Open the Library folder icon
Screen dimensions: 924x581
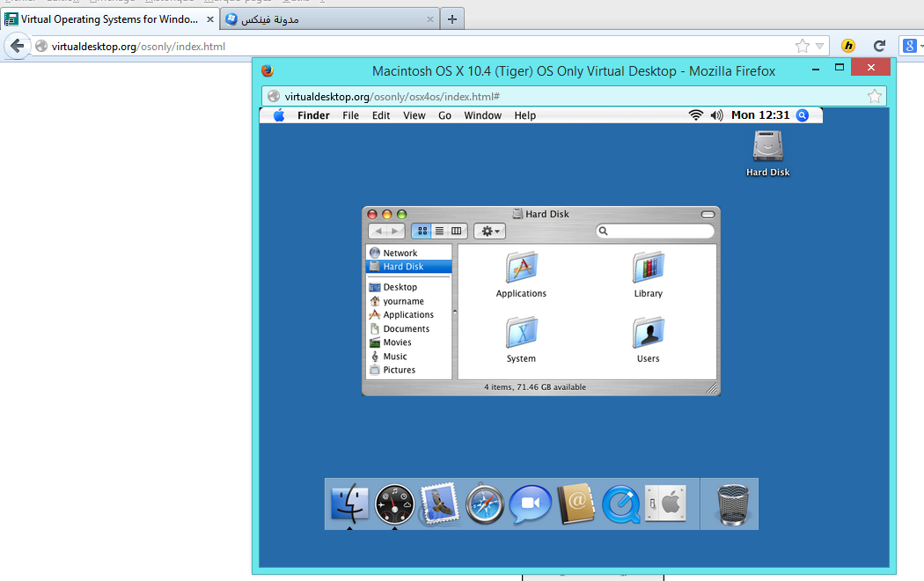(649, 275)
